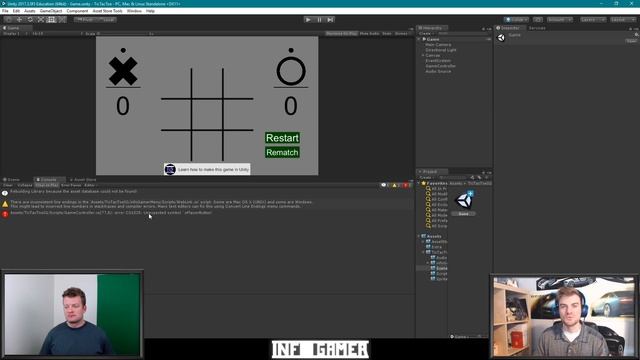640x360 pixels.
Task: Toggle Error Pause in Console
Action: pos(71,185)
